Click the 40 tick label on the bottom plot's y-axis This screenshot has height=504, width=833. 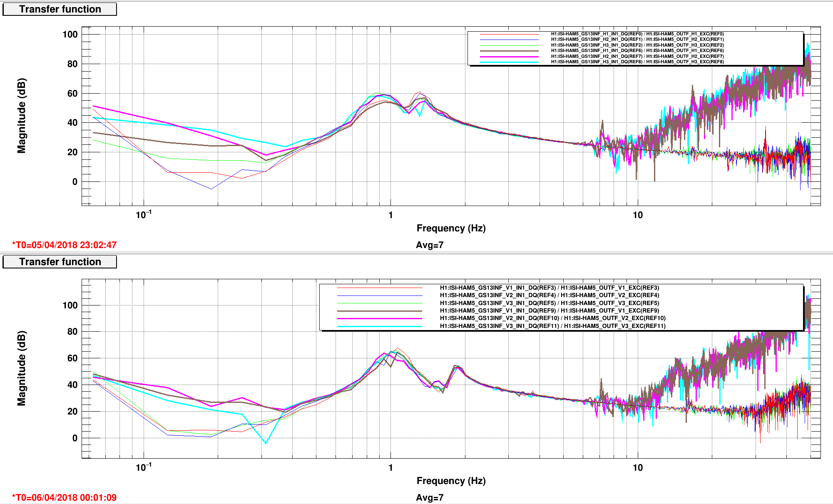pyautogui.click(x=72, y=385)
